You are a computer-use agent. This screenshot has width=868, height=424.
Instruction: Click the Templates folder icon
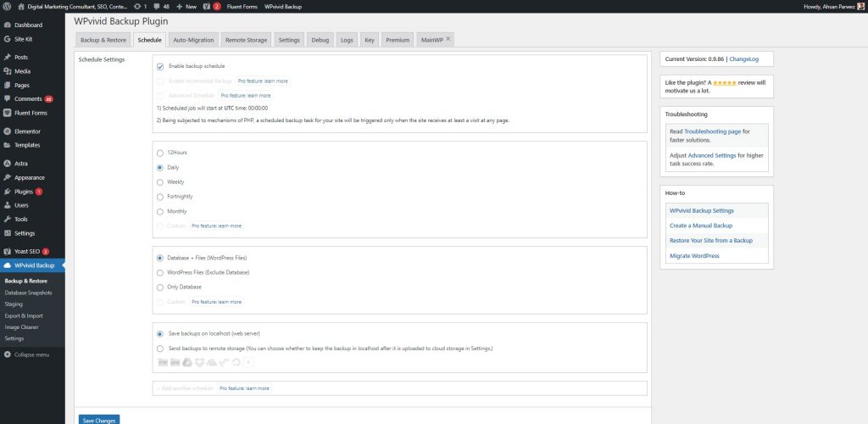(7, 145)
